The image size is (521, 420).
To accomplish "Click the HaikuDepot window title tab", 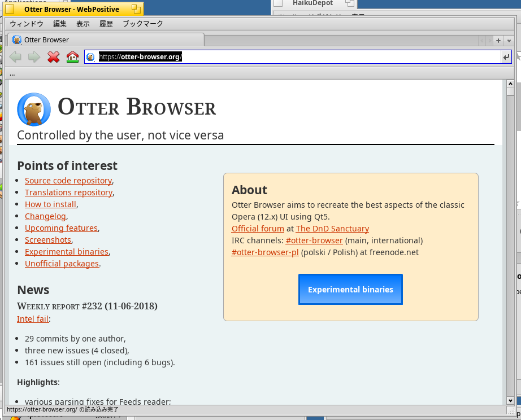I will coord(314,3).
